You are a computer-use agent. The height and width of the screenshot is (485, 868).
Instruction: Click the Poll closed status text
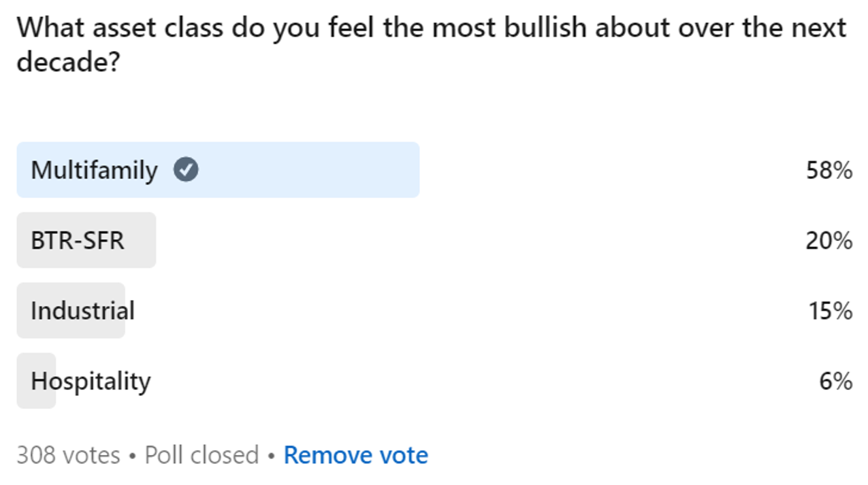click(202, 455)
